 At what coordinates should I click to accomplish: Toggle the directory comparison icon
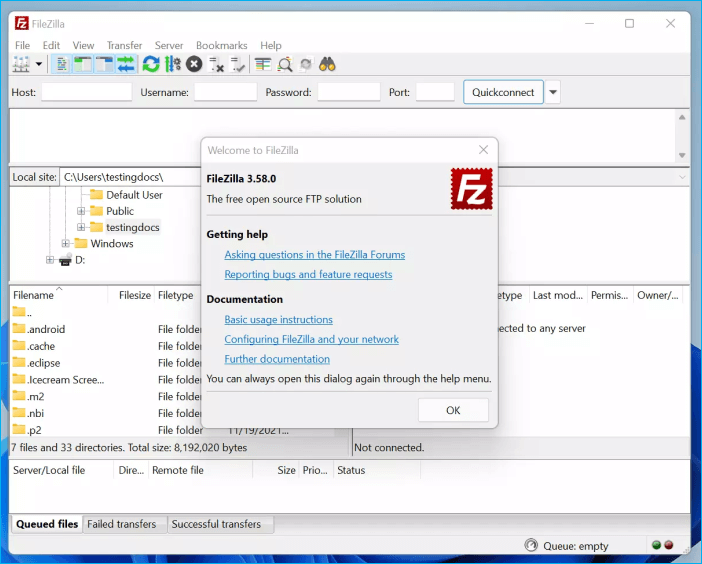tap(284, 64)
